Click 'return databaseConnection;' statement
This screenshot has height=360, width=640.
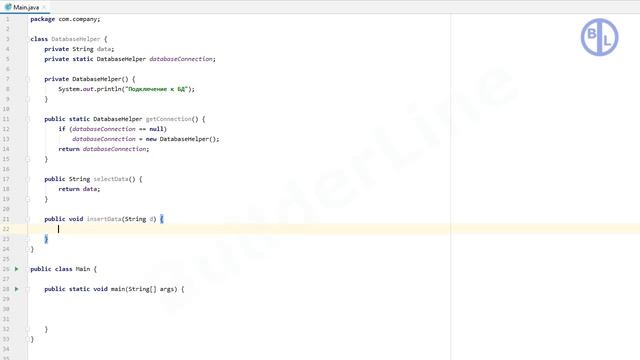click(104, 149)
